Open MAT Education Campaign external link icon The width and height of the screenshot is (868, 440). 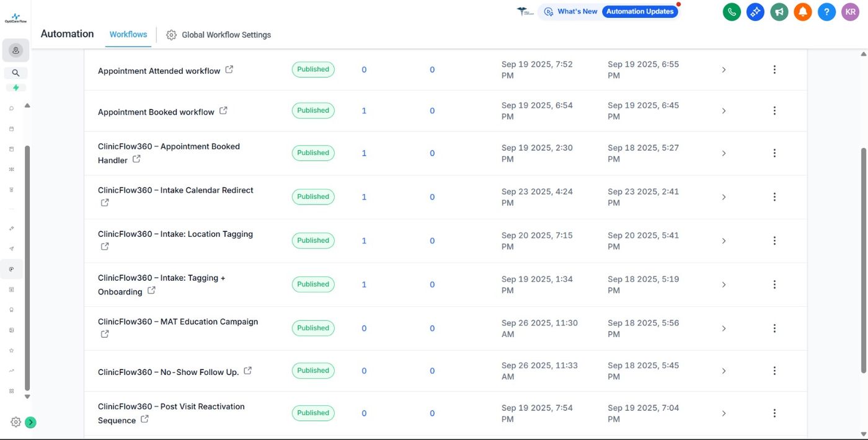105,334
